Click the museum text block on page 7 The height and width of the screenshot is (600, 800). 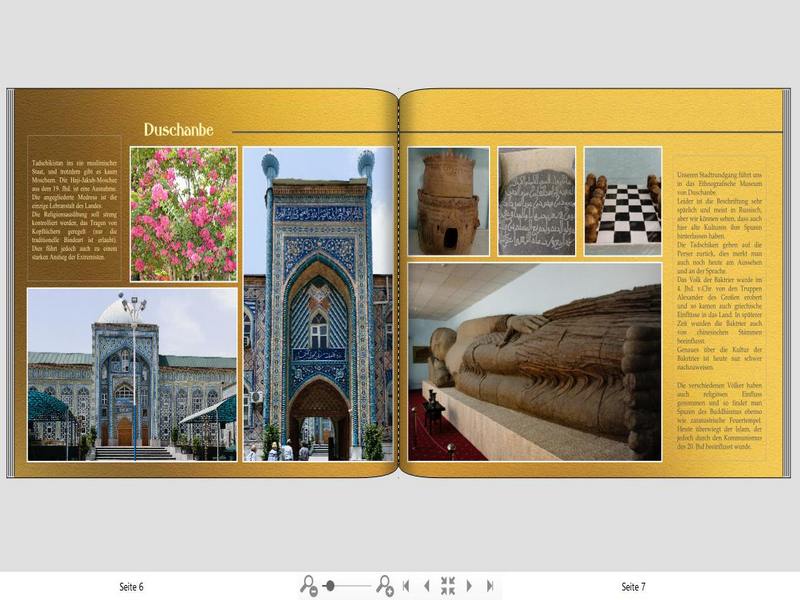pos(719,309)
